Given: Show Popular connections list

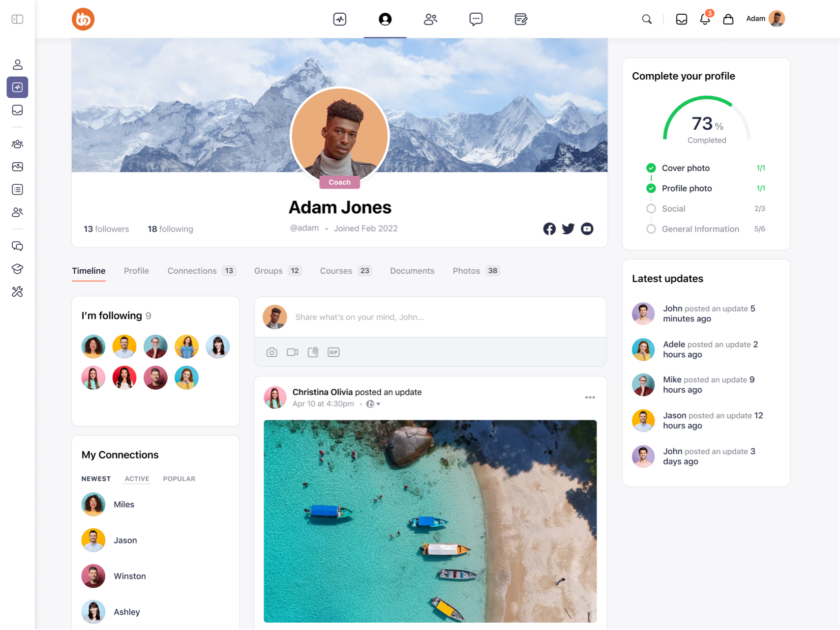Looking at the screenshot, I should click(179, 479).
